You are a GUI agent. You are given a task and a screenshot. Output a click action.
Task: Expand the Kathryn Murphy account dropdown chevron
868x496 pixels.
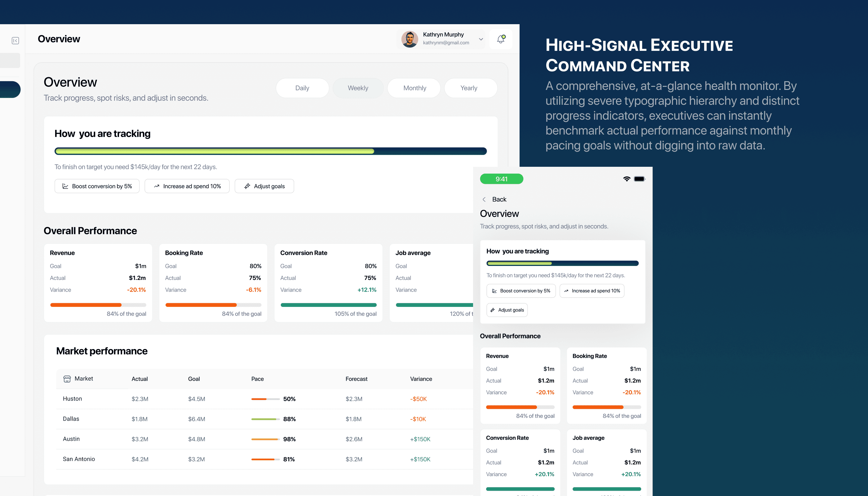(481, 39)
